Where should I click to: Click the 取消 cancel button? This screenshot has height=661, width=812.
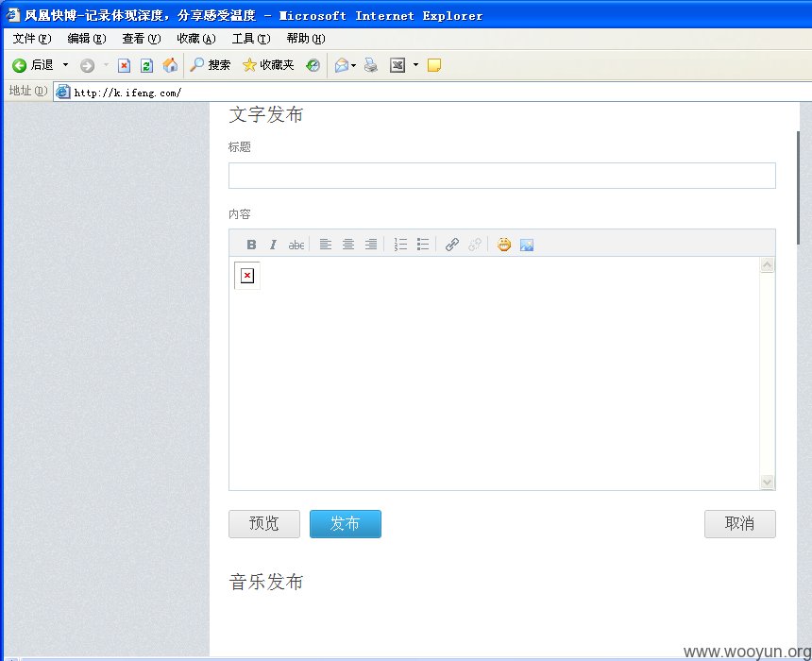coord(740,524)
